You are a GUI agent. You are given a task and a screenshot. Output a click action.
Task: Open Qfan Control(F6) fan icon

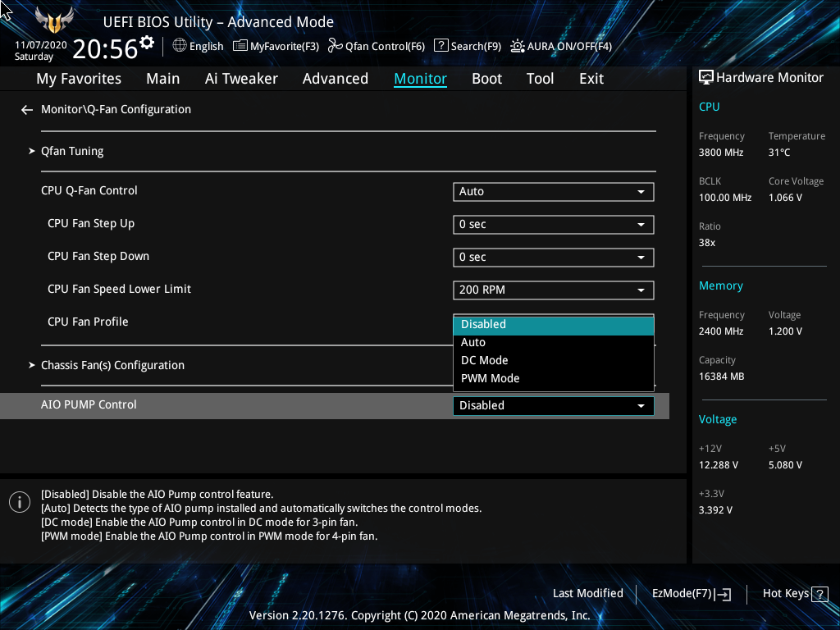(x=336, y=46)
